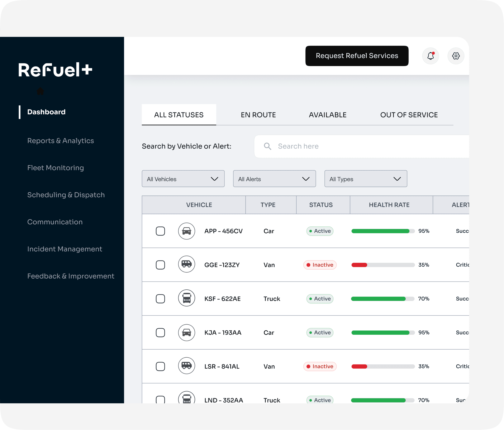Viewport: 504px width, 430px height.
Task: Open the settings gear
Action: (x=456, y=56)
